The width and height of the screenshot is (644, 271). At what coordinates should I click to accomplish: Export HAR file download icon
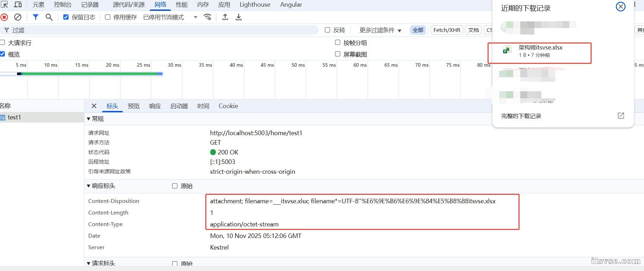(x=239, y=17)
